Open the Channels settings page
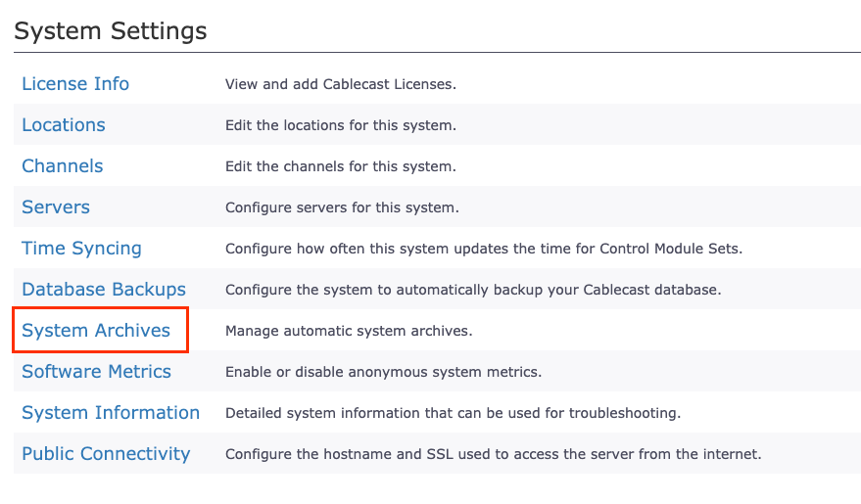Image resolution: width=861 pixels, height=504 pixels. pyautogui.click(x=63, y=166)
